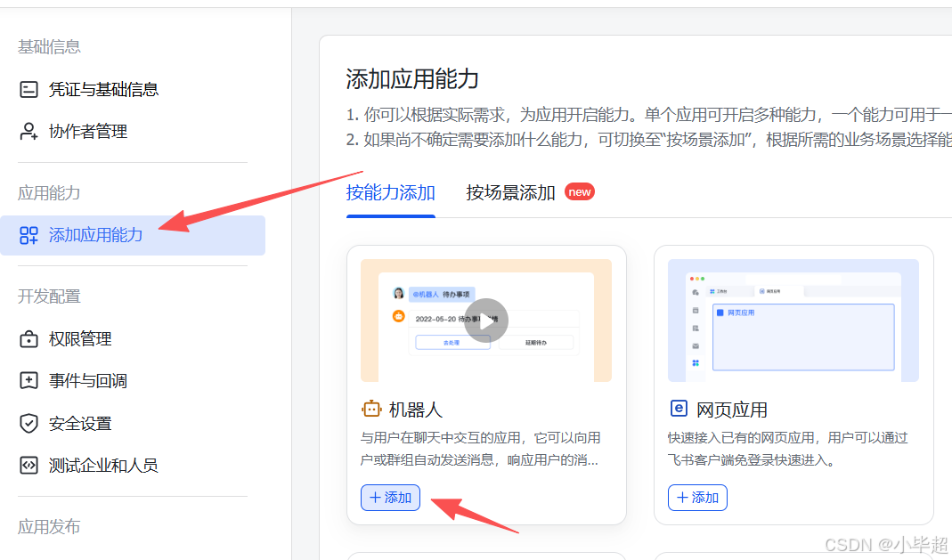
Task: Click instruction line 2 about 按场景添加
Action: (649, 140)
